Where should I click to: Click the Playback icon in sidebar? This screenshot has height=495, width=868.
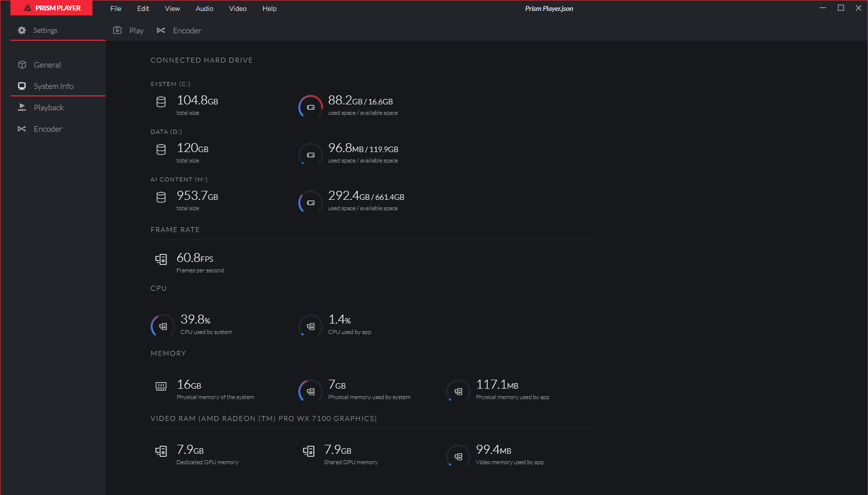[x=22, y=107]
